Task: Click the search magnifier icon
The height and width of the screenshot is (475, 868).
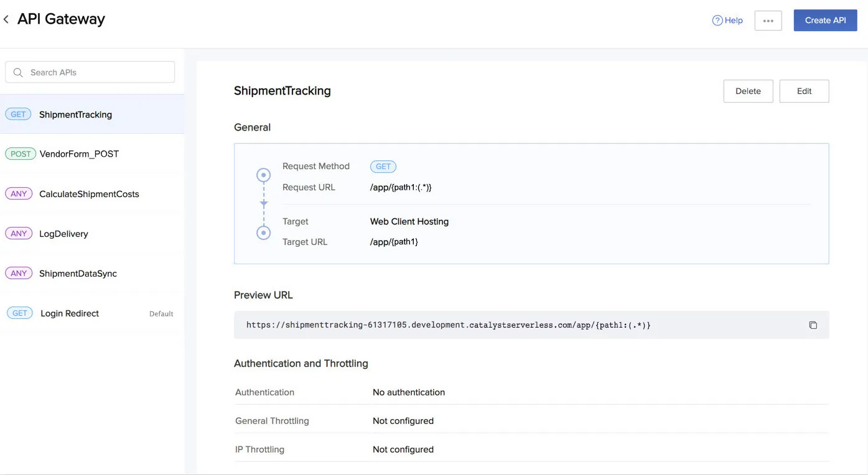Action: coord(18,73)
